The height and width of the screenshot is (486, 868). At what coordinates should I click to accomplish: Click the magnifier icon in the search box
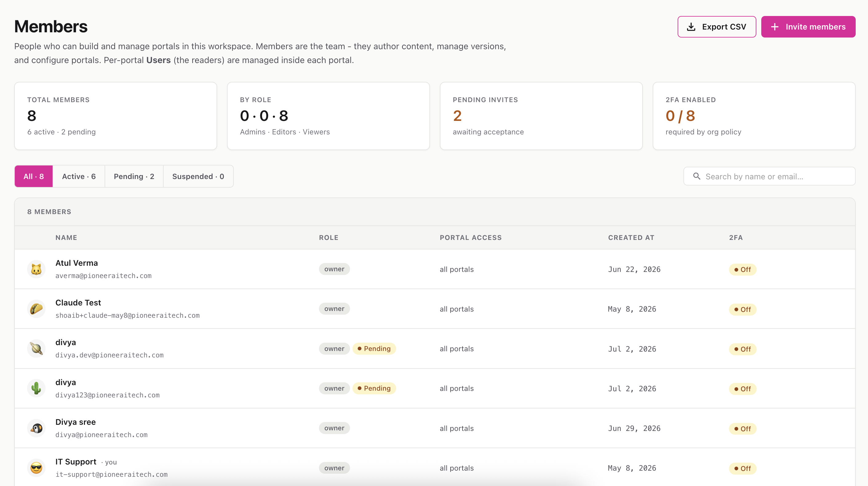pos(696,176)
